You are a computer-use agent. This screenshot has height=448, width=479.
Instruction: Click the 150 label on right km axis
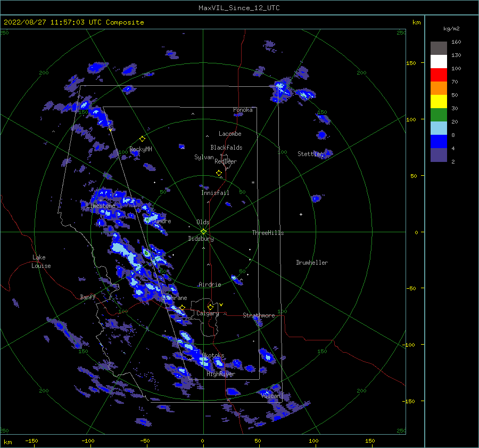coord(411,63)
